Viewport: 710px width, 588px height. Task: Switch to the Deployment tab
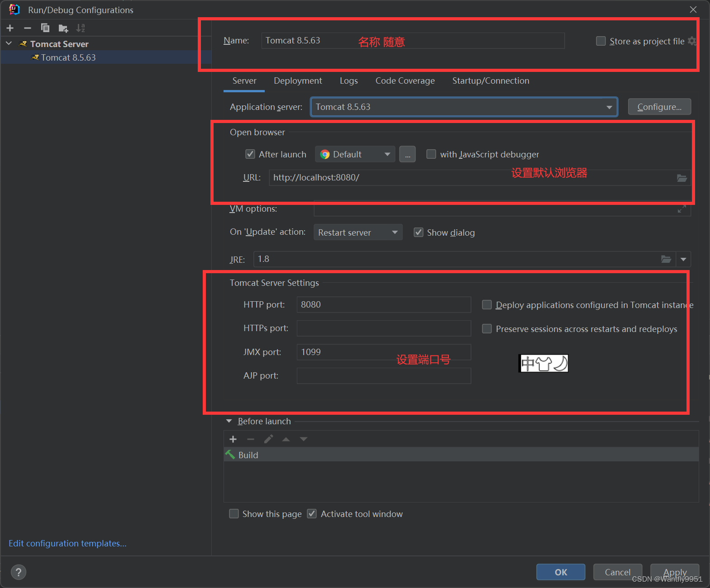tap(298, 81)
